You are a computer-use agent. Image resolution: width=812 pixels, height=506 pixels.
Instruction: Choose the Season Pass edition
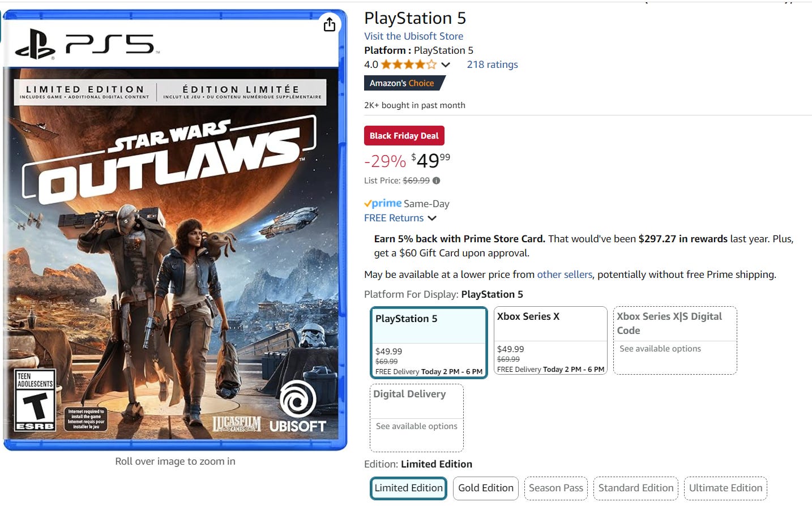556,488
